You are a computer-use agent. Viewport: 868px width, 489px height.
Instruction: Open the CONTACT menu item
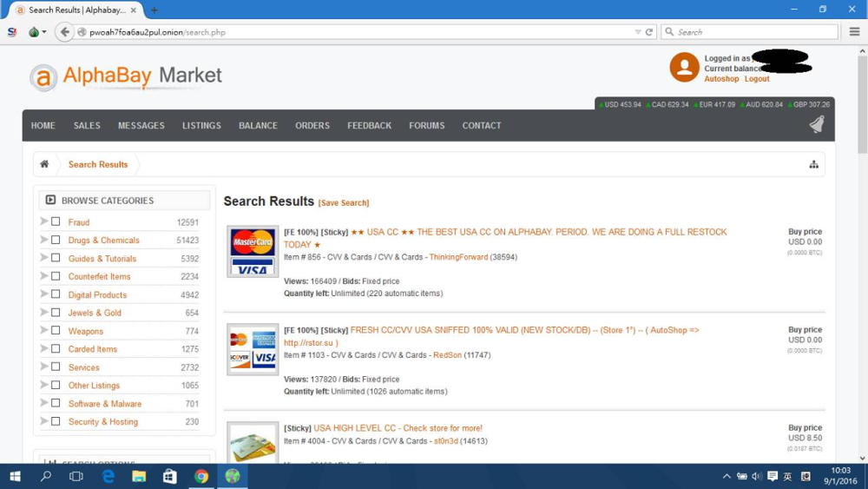(x=482, y=126)
